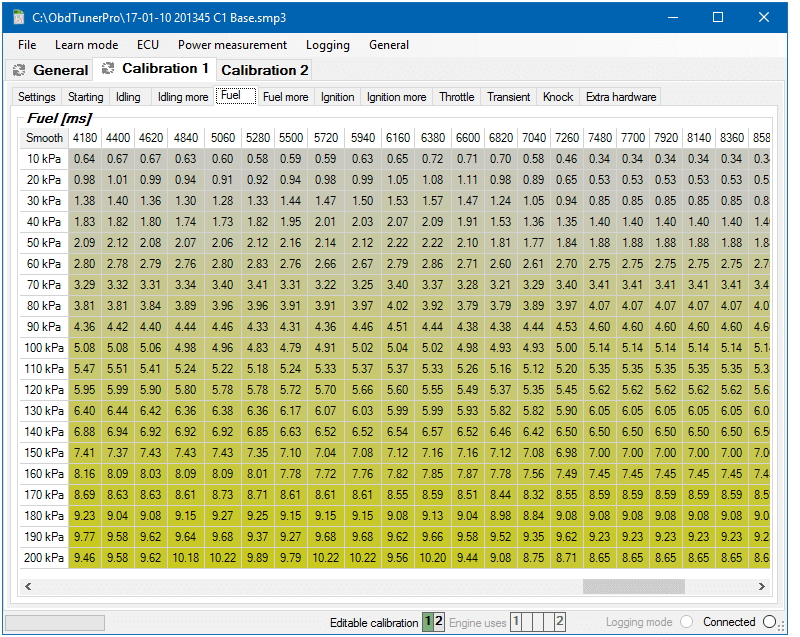The height and width of the screenshot is (637, 800).
Task: Click the 2.01 cell in the 40 kPa row
Action: (326, 221)
